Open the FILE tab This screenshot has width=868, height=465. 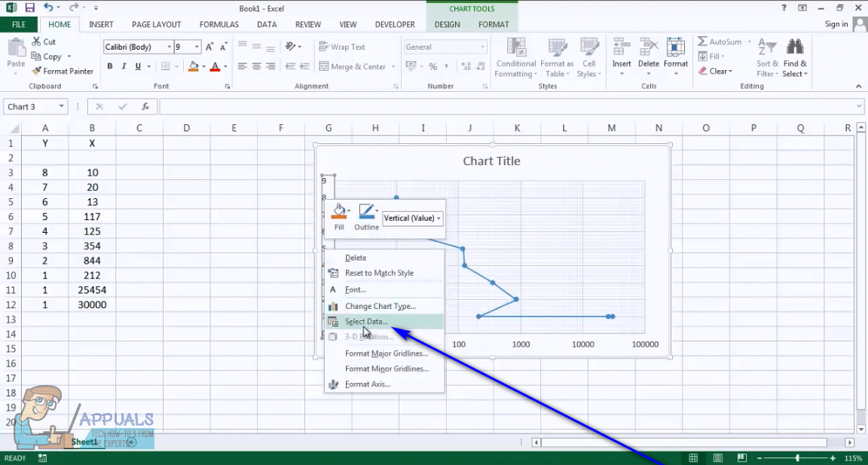point(19,24)
